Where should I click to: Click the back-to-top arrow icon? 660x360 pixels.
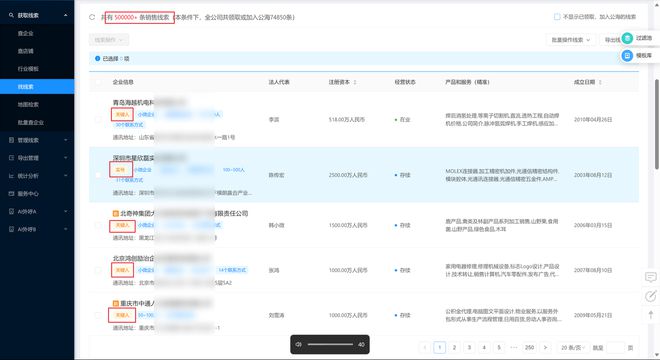[x=651, y=315]
